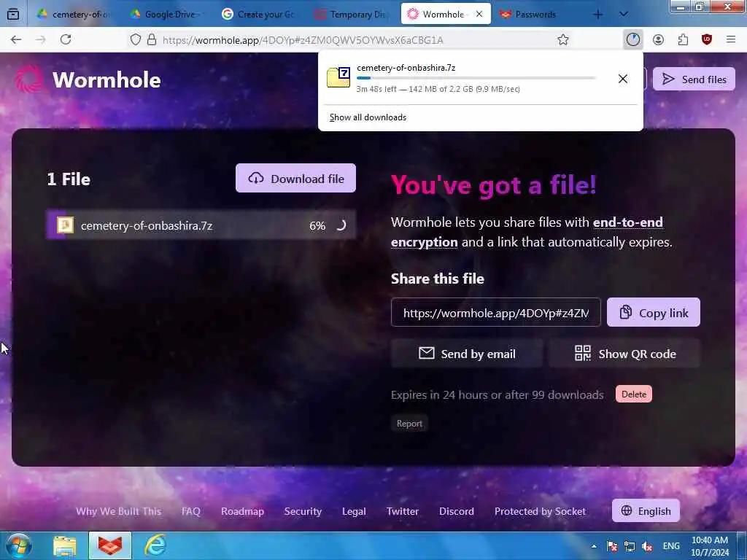Open Protected by Socket link
Image resolution: width=747 pixels, height=560 pixels.
click(541, 511)
